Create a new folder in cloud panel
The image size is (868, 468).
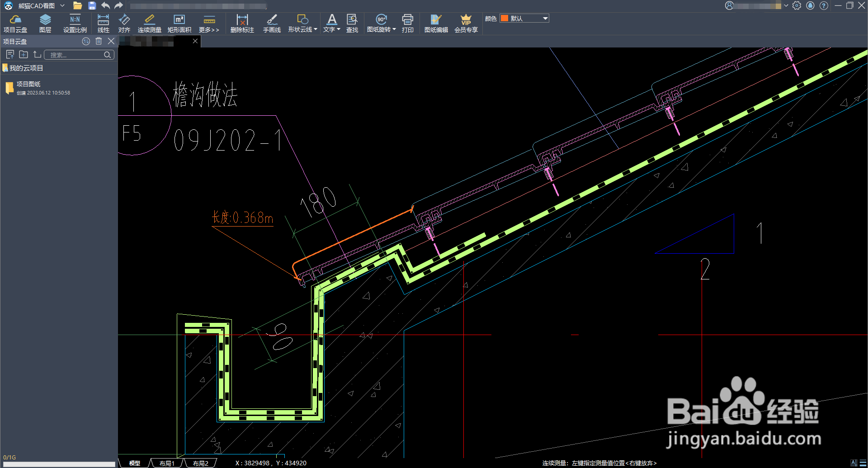coord(24,55)
